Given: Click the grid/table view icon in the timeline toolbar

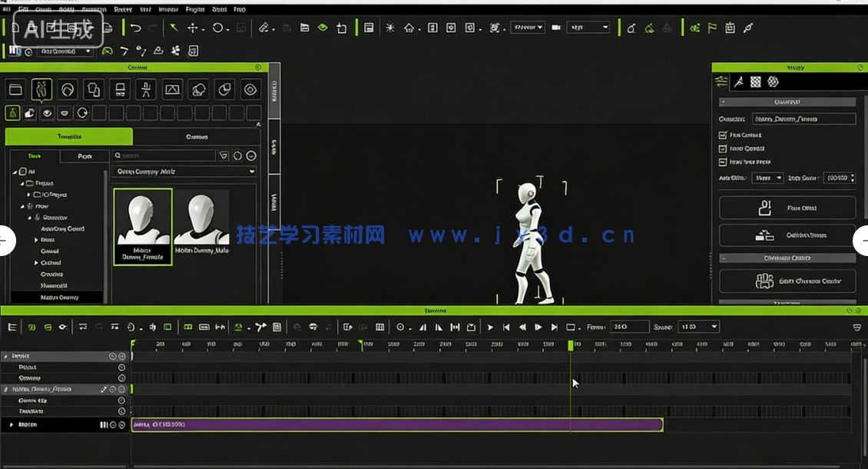Looking at the screenshot, I should pyautogui.click(x=379, y=327).
